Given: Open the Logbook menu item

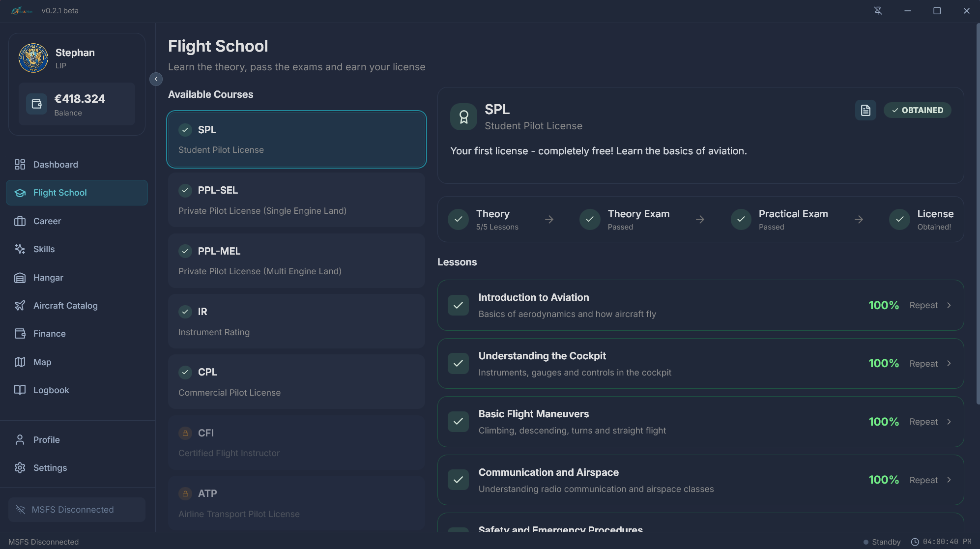Looking at the screenshot, I should [x=51, y=390].
